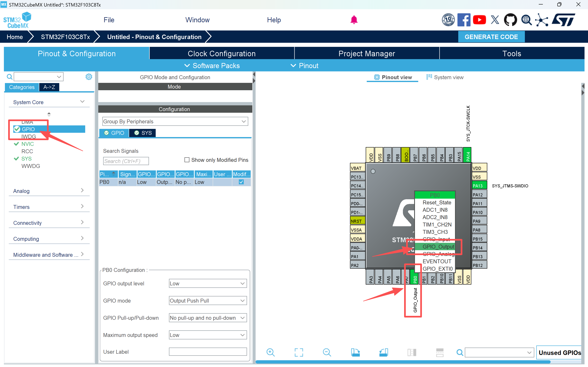588x367 pixels.
Task: Open the categories settings gear icon
Action: (x=89, y=77)
